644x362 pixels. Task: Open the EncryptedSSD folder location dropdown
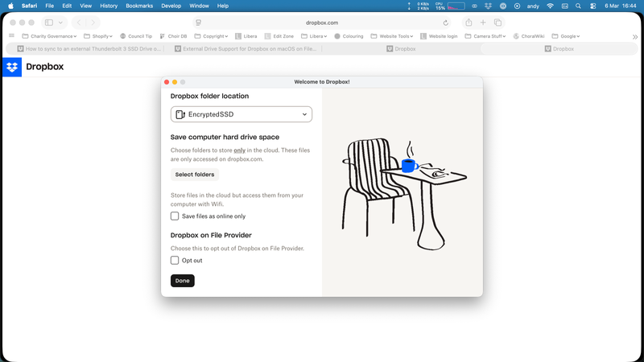[x=242, y=114]
